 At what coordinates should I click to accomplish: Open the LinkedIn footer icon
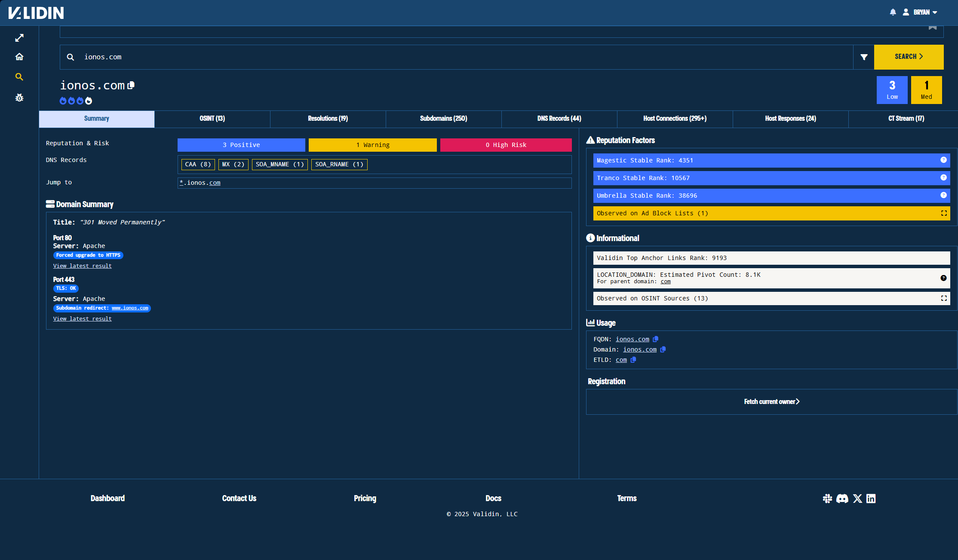point(871,499)
